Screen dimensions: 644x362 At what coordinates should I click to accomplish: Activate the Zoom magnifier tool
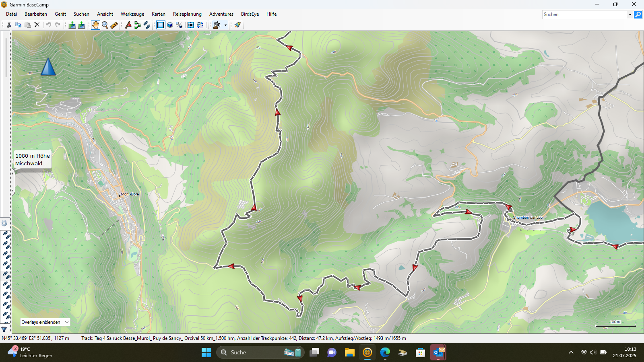coord(105,25)
